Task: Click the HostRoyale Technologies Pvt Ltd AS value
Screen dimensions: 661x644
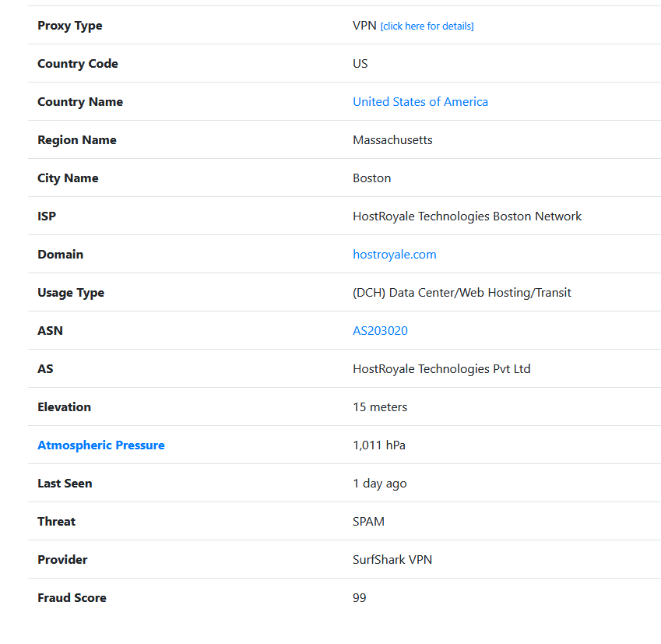Action: [441, 369]
